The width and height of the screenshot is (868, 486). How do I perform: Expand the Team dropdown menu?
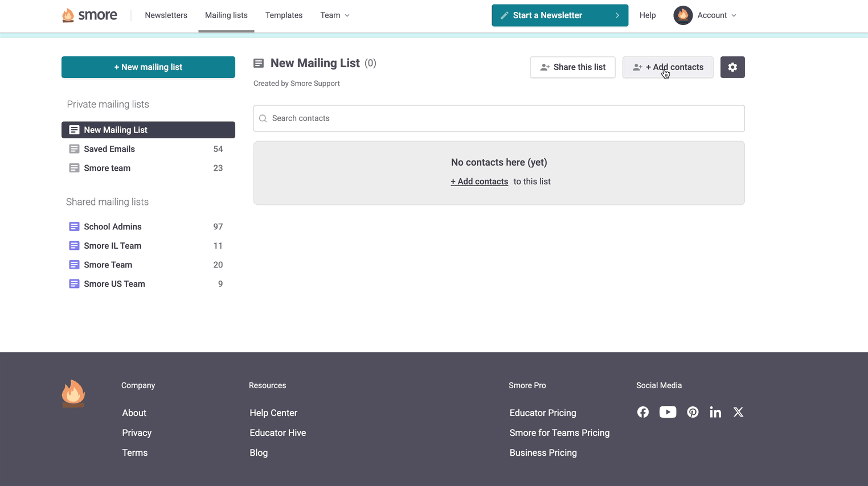click(x=335, y=15)
